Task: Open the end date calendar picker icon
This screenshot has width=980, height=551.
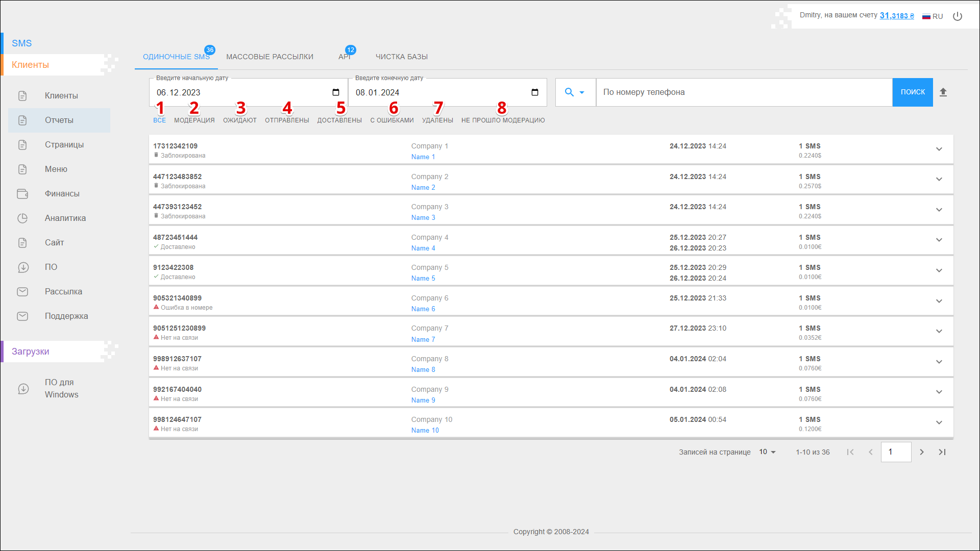Action: tap(535, 92)
